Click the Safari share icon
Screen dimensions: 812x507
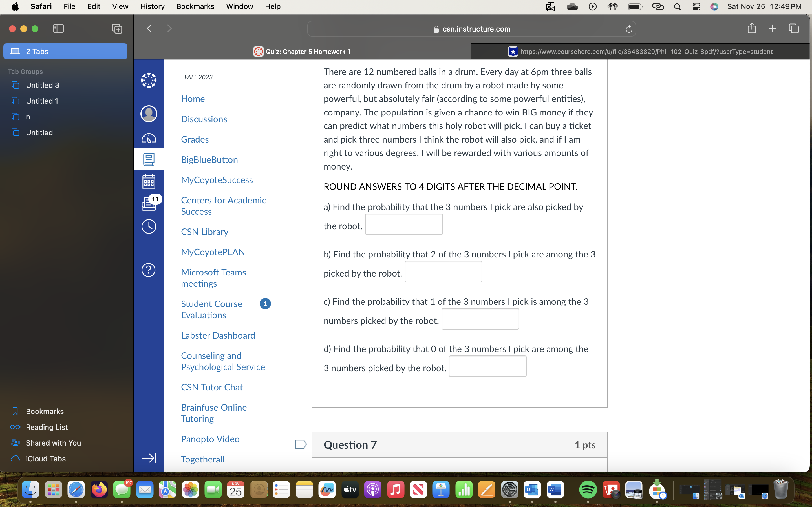(x=752, y=28)
